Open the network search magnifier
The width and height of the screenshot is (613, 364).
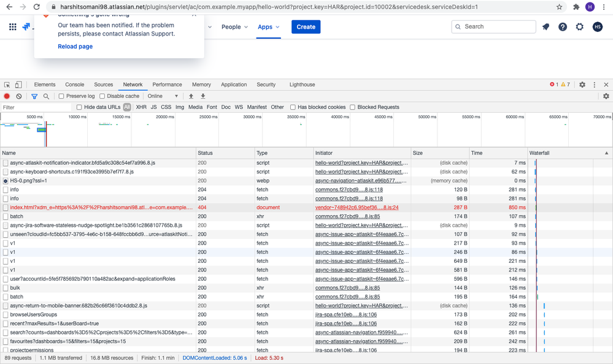click(x=46, y=96)
